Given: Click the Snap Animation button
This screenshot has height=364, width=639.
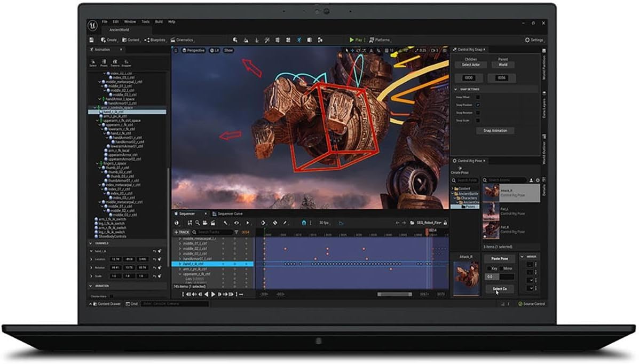Looking at the screenshot, I should (x=495, y=131).
